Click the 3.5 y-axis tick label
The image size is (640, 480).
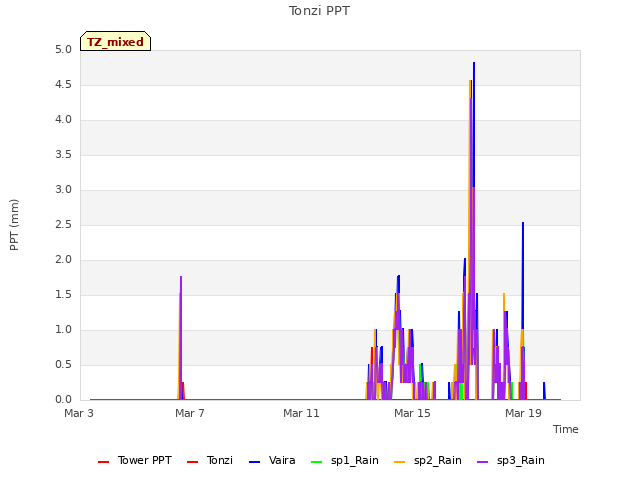coord(63,155)
